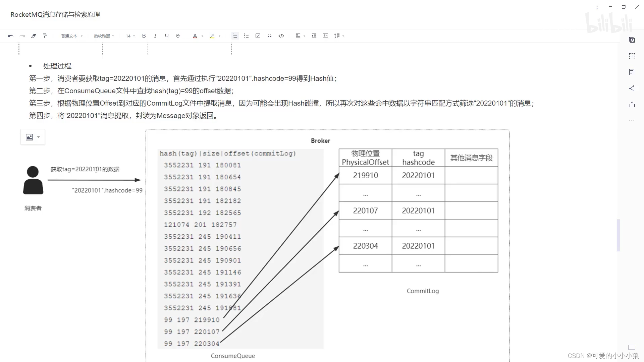Viewport: 644px width, 362px height.
Task: Click the rectangle icon at bottom right
Action: tap(632, 348)
